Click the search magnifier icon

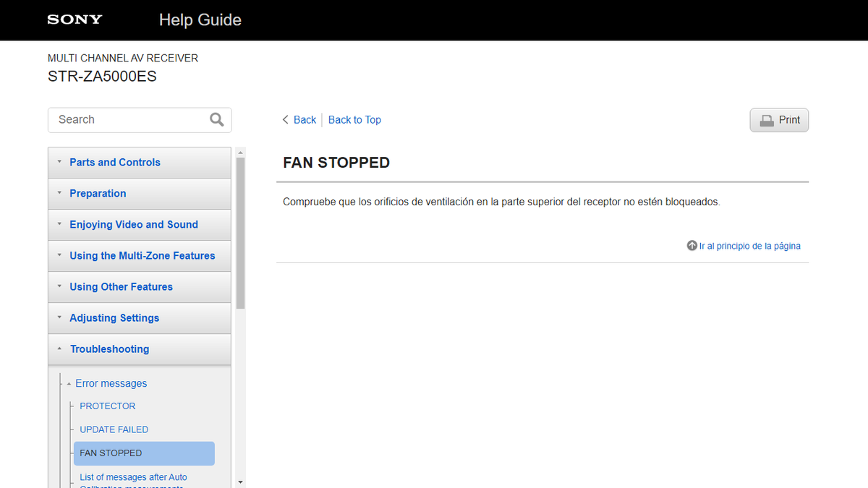(216, 120)
